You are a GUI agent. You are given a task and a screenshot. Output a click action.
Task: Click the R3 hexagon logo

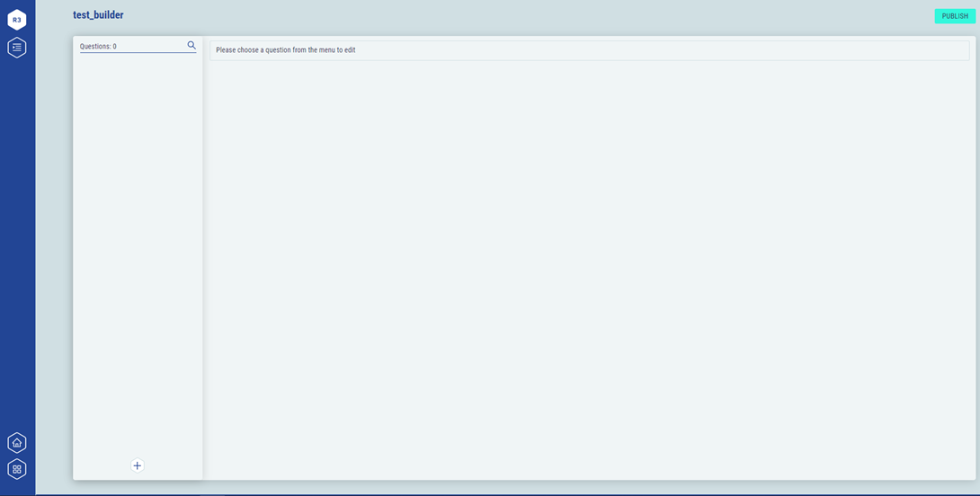(17, 19)
